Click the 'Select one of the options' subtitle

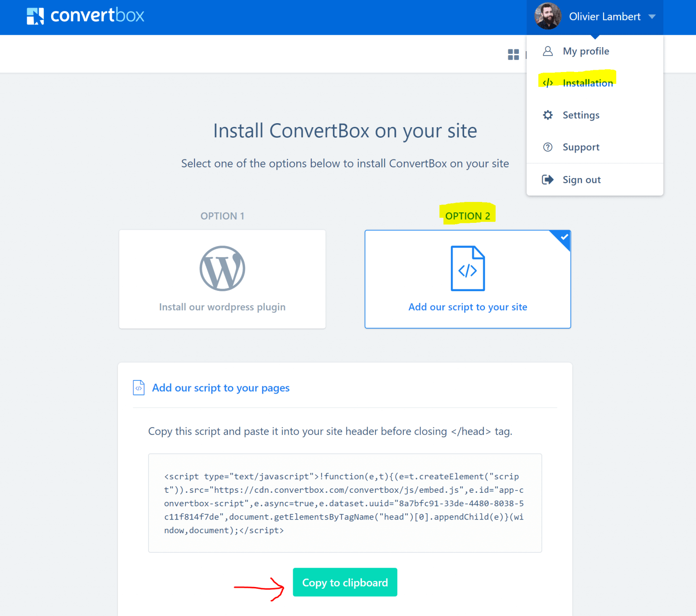coord(345,164)
